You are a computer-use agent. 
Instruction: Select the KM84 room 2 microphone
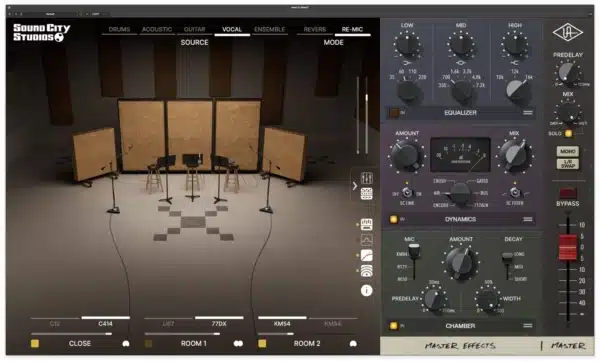coord(333,324)
